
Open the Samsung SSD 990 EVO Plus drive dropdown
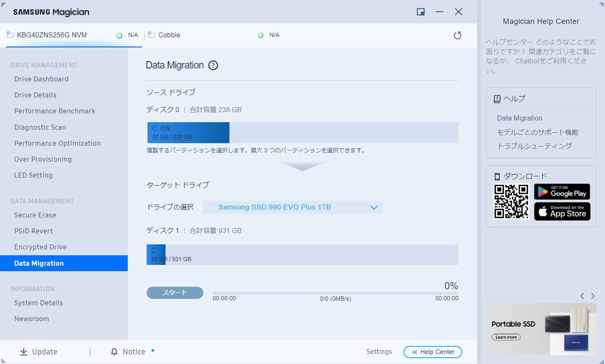[292, 207]
